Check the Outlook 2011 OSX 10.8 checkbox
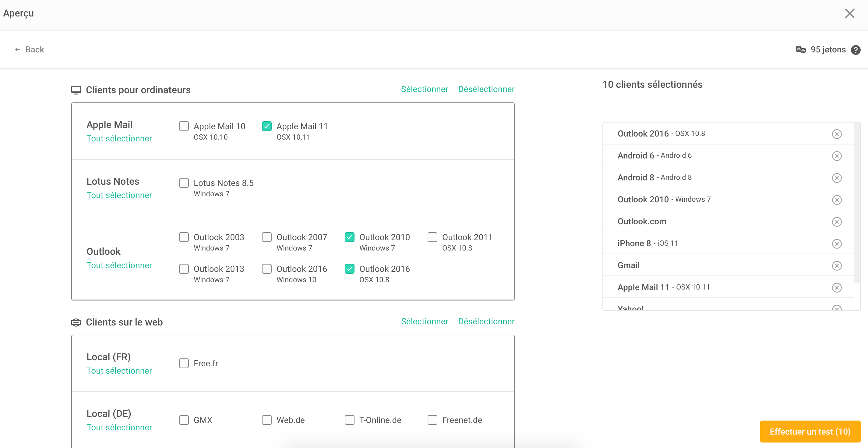This screenshot has width=868, height=448. 432,237
